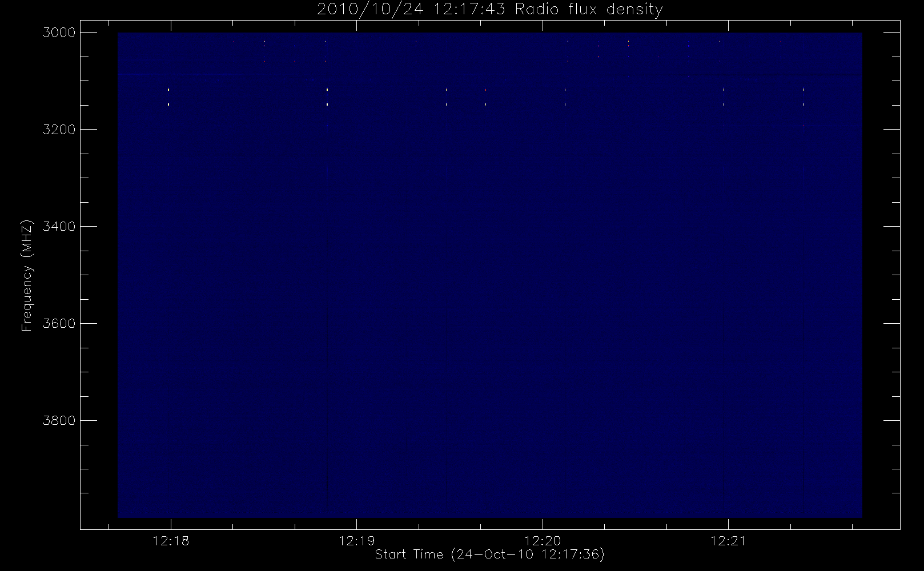Image resolution: width=924 pixels, height=571 pixels.
Task: Click the 12:19 time axis label
Action: point(357,541)
